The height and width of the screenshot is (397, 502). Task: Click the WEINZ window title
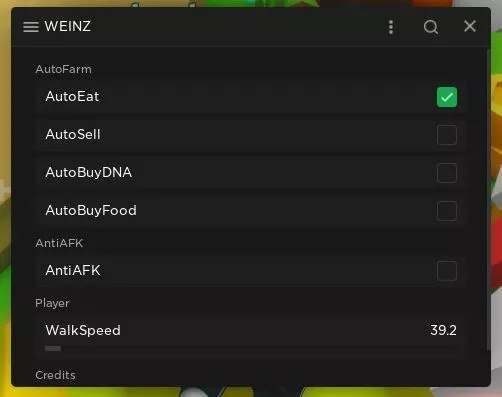point(68,26)
